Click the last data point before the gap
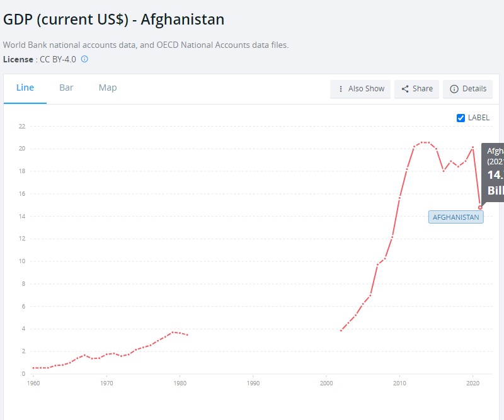Viewport: 504px width, 420px height. tap(187, 334)
